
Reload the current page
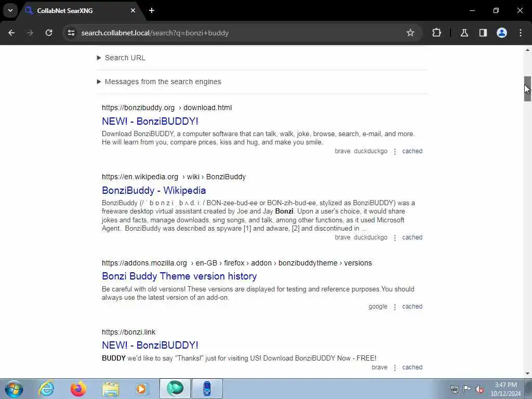(49, 33)
